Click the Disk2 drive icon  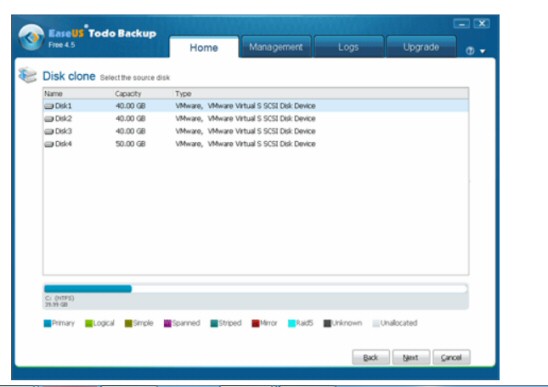(x=49, y=119)
